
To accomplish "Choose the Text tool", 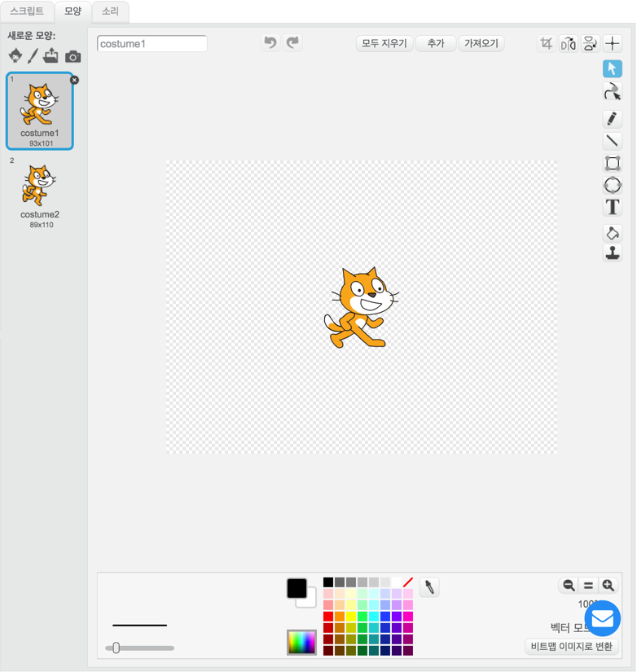I will point(613,207).
